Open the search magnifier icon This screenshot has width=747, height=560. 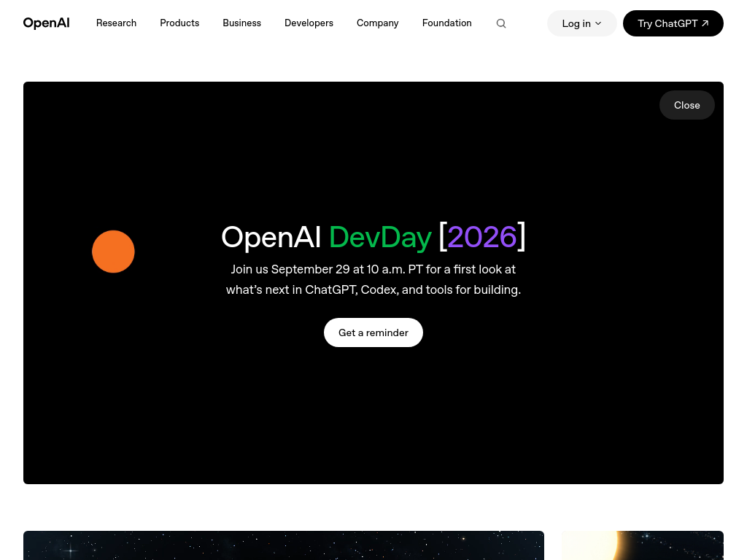point(500,23)
